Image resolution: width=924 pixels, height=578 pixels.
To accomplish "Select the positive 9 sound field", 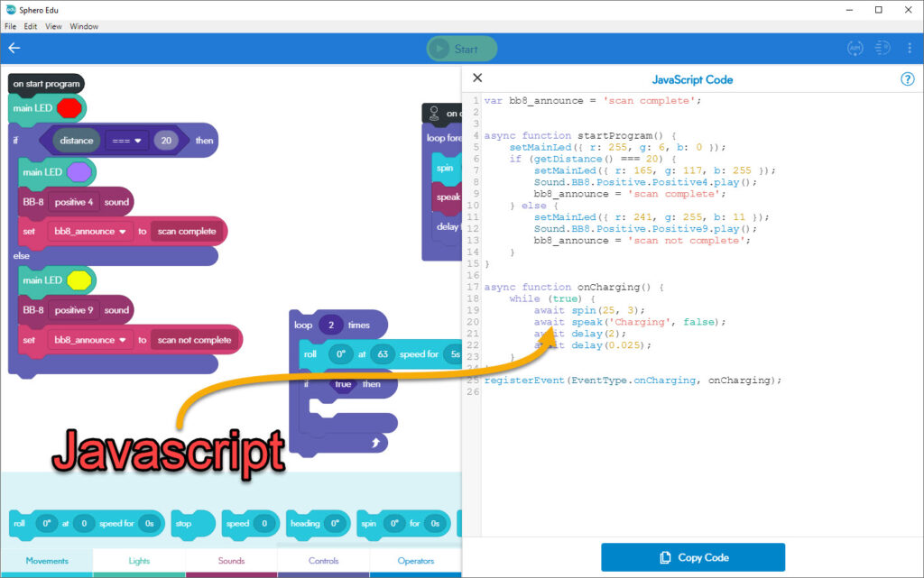I will 74,310.
